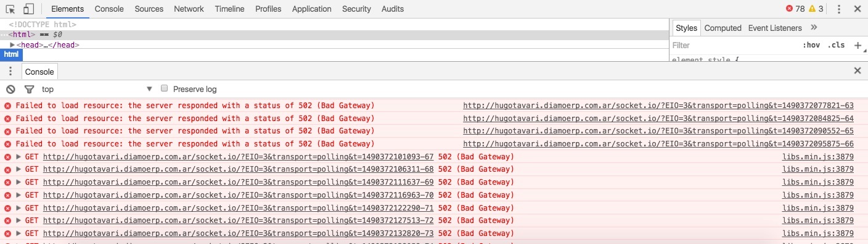Switch to the Application tab

pos(312,9)
